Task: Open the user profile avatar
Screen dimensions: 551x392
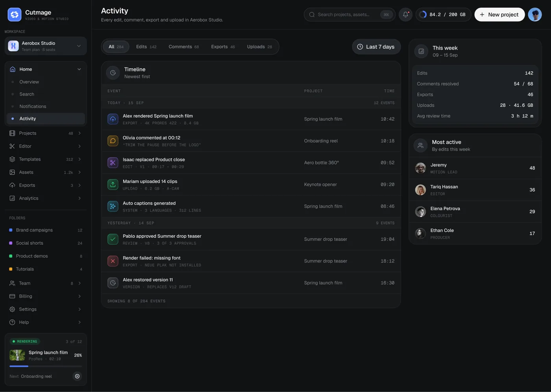Action: 535,15
